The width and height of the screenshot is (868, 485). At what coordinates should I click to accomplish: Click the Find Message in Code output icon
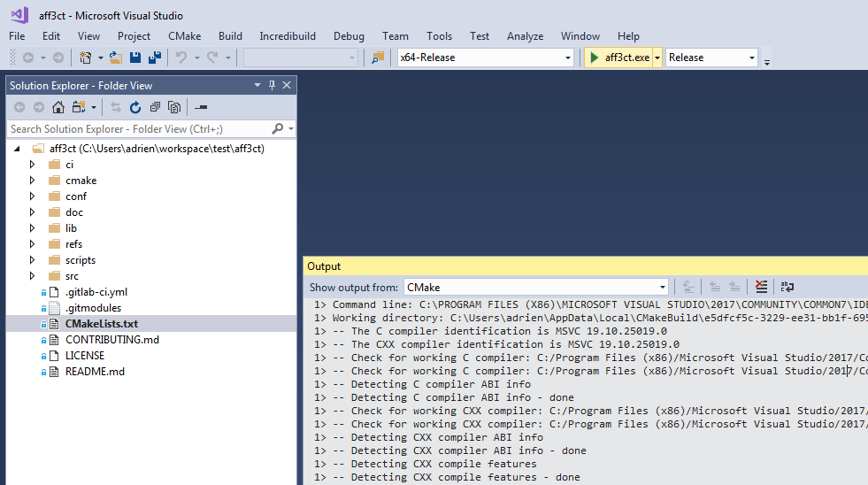(688, 287)
